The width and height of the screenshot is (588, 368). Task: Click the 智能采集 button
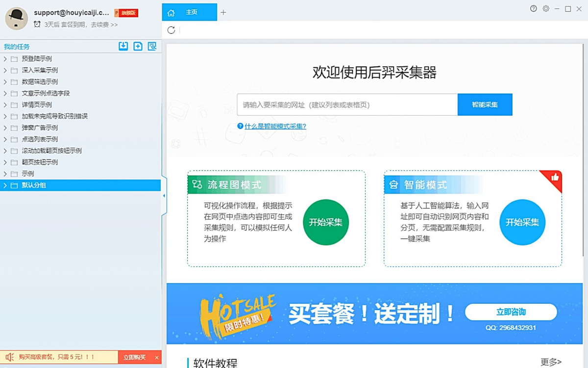pyautogui.click(x=485, y=105)
